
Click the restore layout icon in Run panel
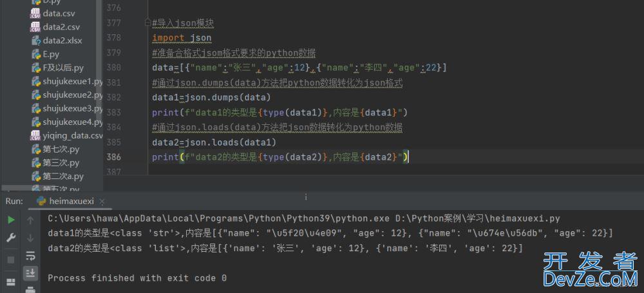(x=11, y=282)
